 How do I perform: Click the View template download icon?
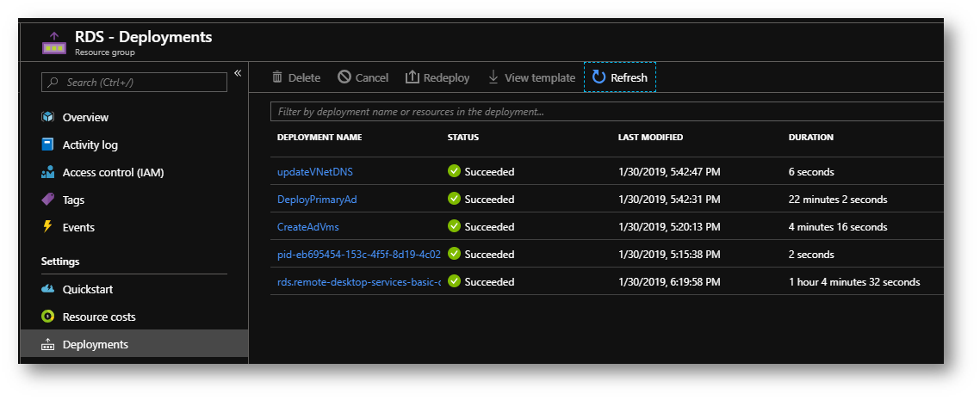point(493,77)
